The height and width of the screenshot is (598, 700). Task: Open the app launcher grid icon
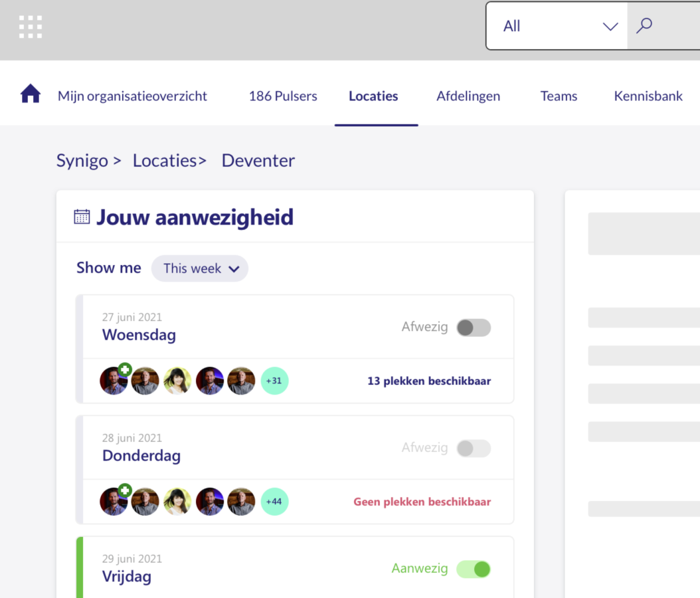tap(31, 27)
